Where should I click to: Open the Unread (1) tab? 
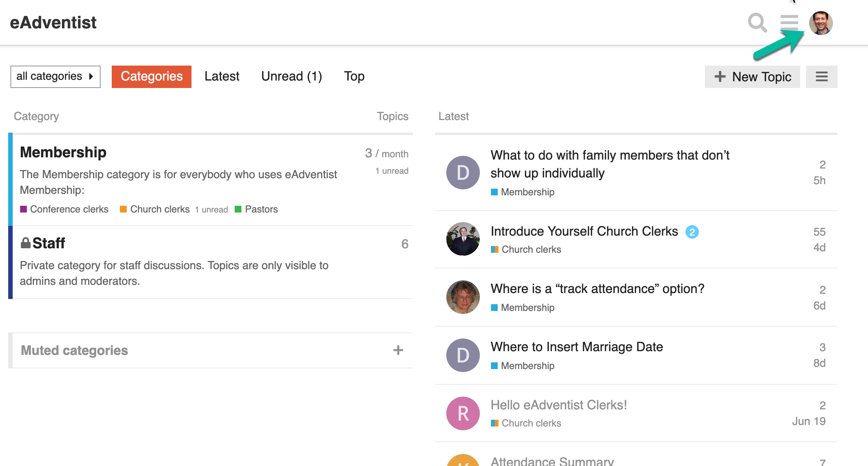(x=291, y=76)
